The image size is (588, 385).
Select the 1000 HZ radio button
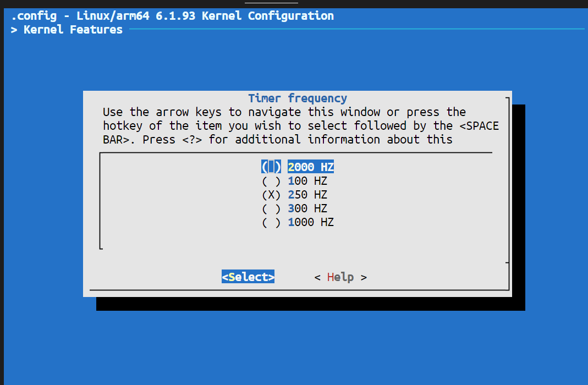tap(271, 222)
